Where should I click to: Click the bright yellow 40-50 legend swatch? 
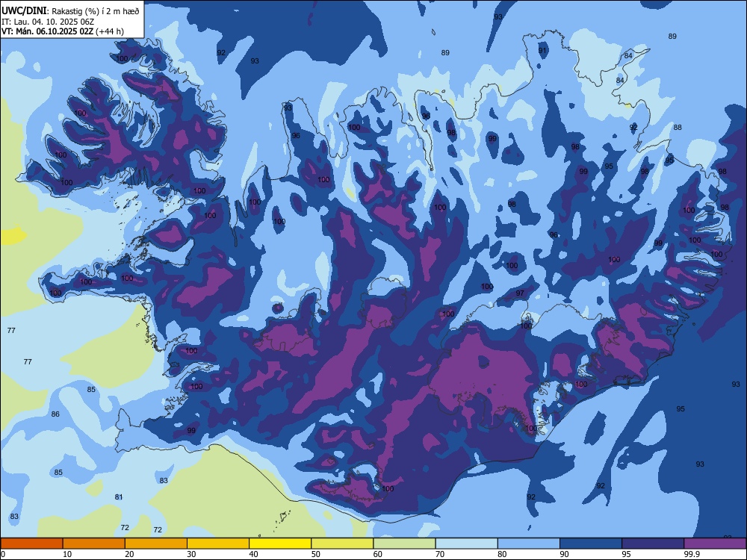pyautogui.click(x=280, y=544)
